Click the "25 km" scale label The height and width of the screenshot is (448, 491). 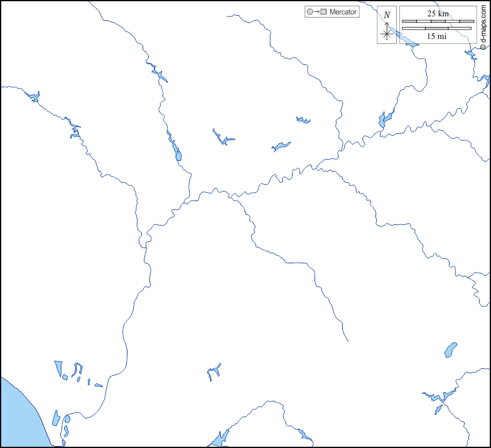tap(438, 13)
